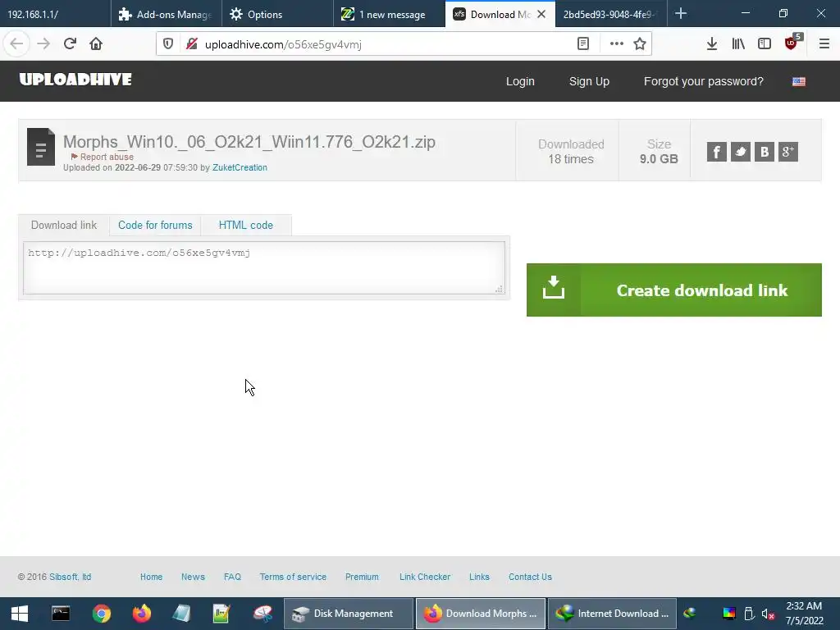The image size is (840, 630).
Task: Open the Home footer link
Action: (152, 577)
